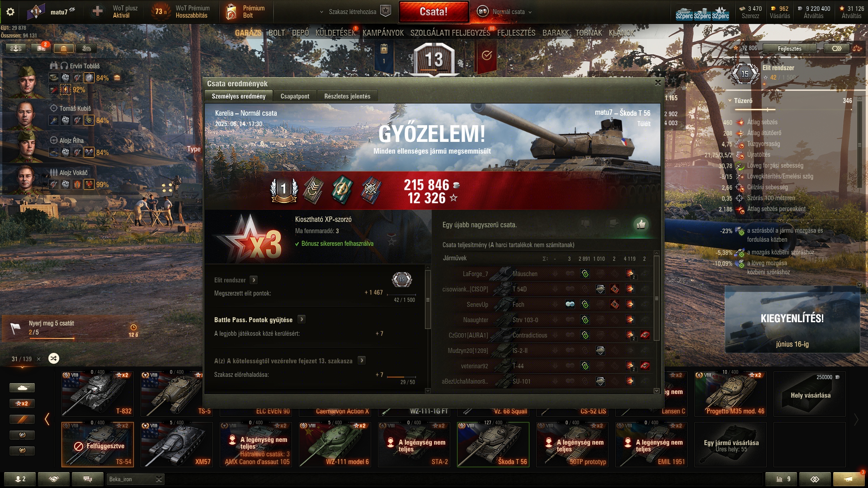The image size is (868, 488).
Task: Click the Fejlesztés button
Action: 789,48
